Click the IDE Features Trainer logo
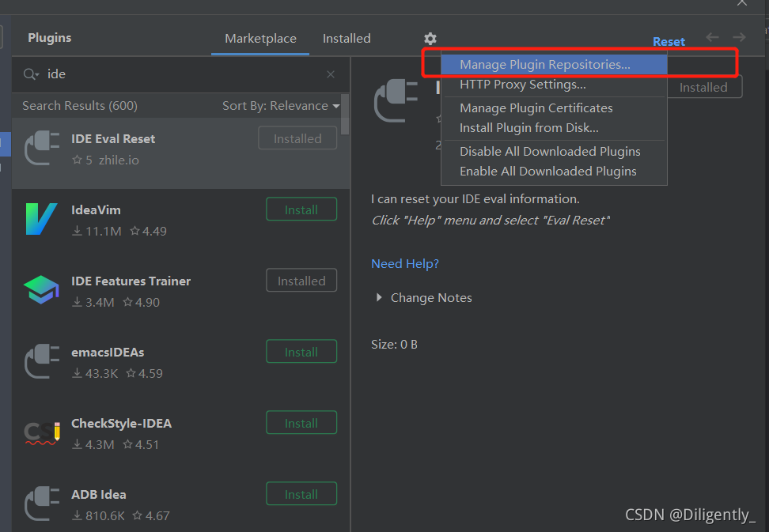Viewport: 769px width, 532px height. (x=41, y=290)
